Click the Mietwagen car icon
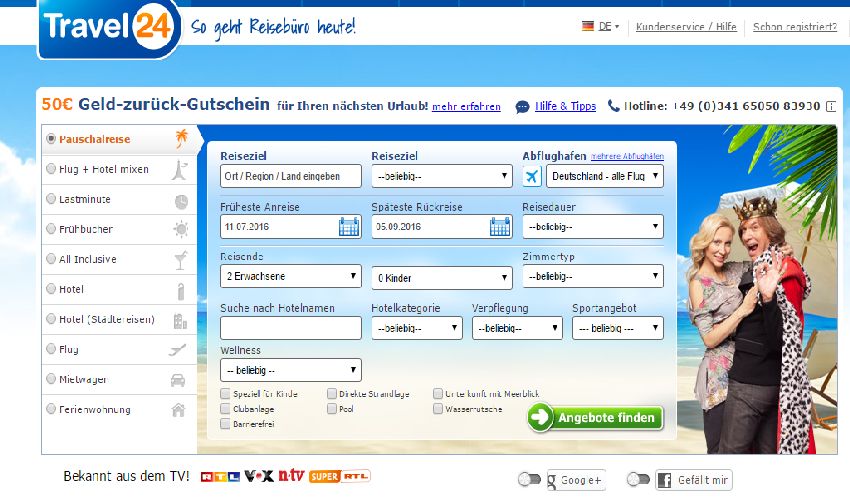The width and height of the screenshot is (850, 500). coord(179,380)
